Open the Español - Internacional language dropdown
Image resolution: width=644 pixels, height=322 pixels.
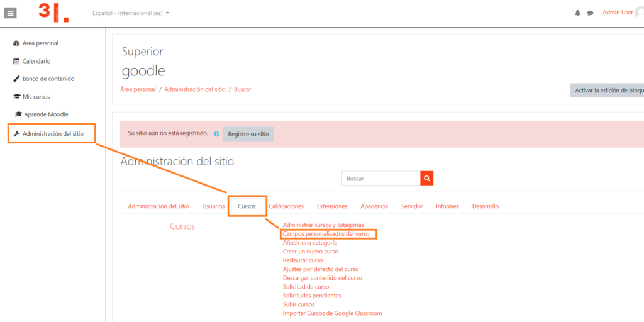131,13
